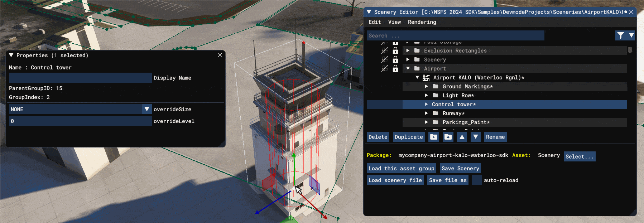Click the Runway folder icon

coord(436,113)
